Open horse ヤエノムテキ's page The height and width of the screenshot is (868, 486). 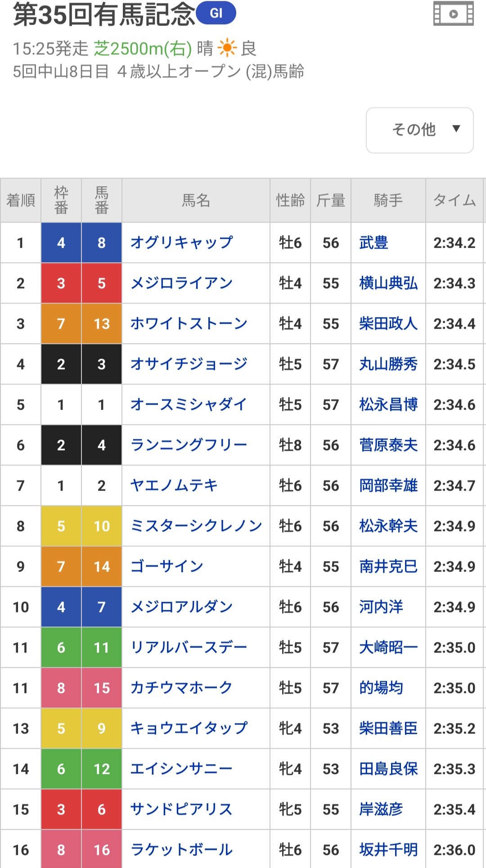point(174,486)
